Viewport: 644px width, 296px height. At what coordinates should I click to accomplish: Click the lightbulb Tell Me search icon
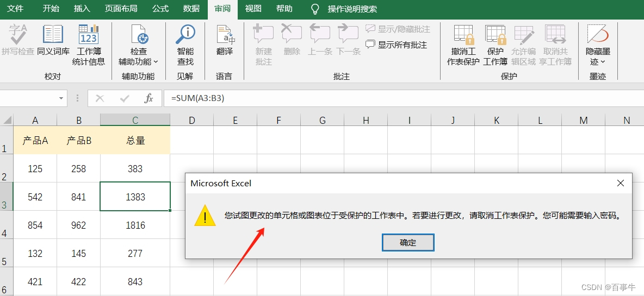pos(315,9)
